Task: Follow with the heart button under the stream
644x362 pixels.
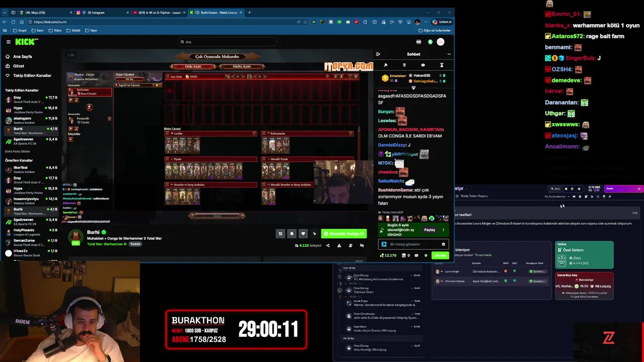Action: [303, 233]
